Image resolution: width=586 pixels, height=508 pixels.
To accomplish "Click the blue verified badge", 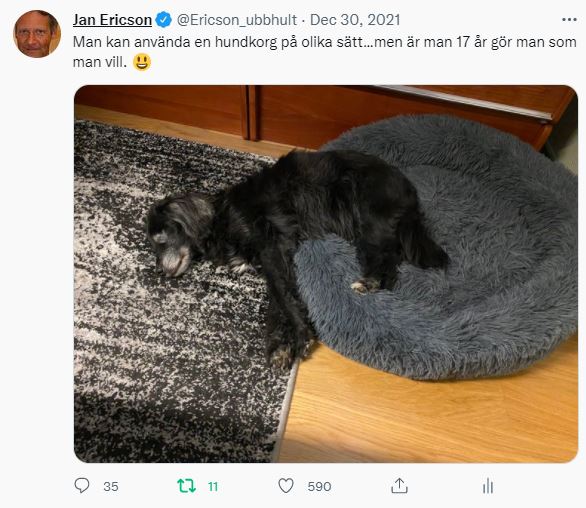I will click(163, 19).
